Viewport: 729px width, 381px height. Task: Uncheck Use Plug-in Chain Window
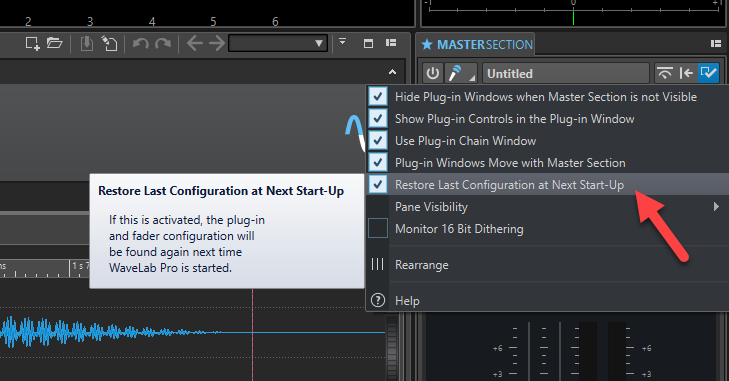378,140
